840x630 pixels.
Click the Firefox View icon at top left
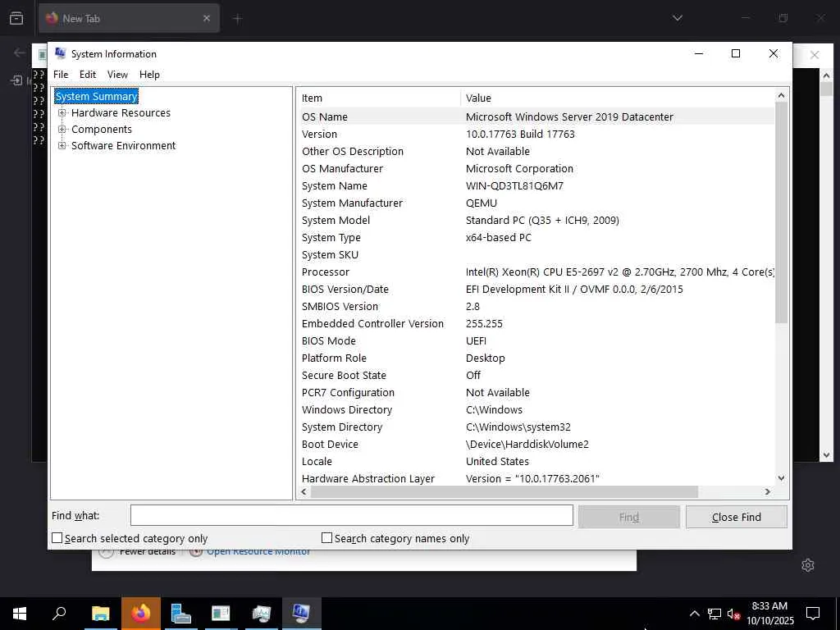(x=16, y=18)
